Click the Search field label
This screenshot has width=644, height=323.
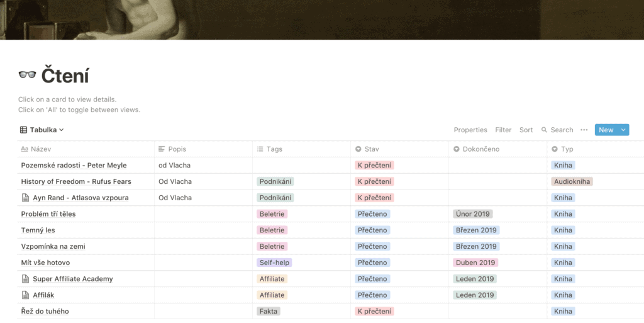(562, 130)
